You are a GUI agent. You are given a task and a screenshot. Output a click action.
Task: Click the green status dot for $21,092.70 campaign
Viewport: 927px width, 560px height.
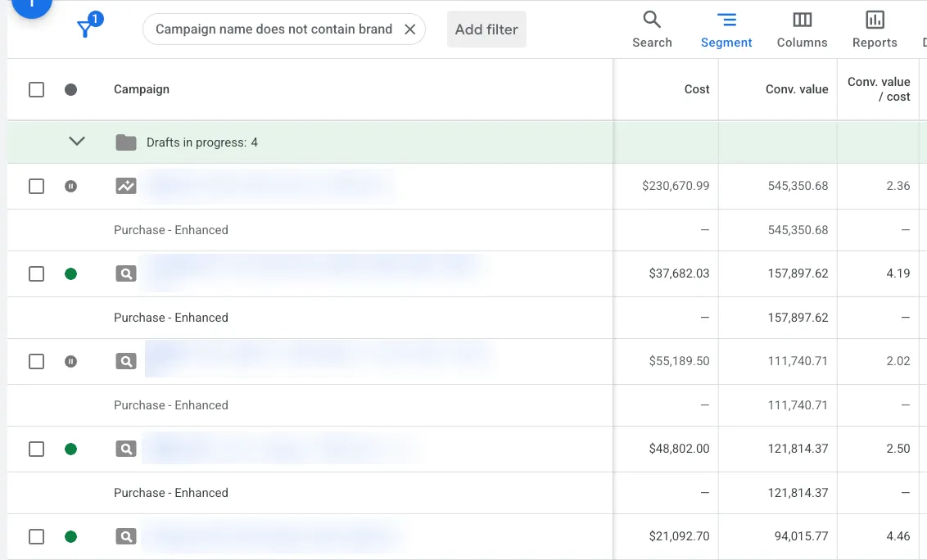71,536
